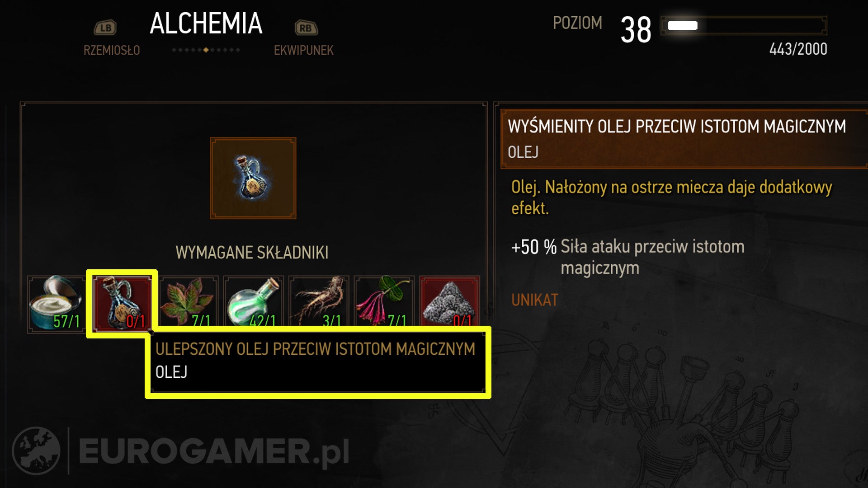Screen dimensions: 868x488
Task: Choose the root ingredient showing 3/1
Action: tap(319, 301)
